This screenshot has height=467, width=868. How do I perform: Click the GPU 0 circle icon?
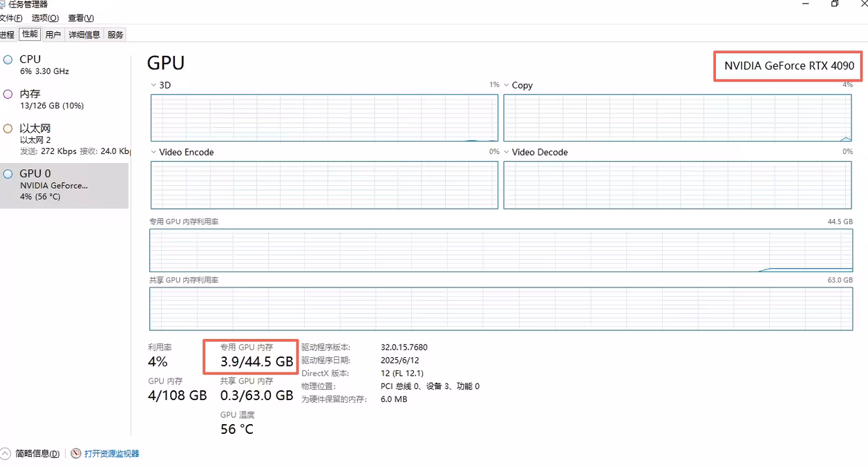[8, 174]
